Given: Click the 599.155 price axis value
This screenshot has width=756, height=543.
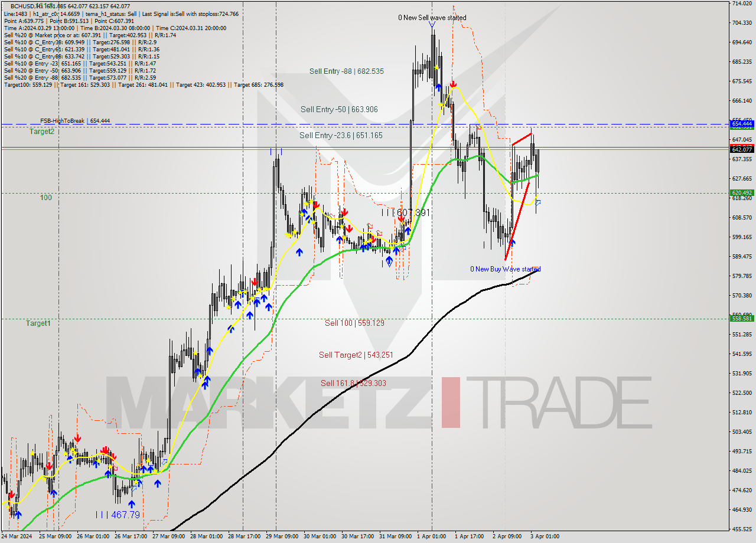Looking at the screenshot, I should (x=742, y=237).
